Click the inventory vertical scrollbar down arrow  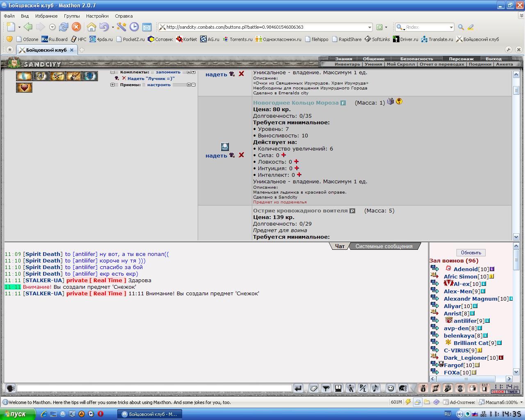pos(516,237)
